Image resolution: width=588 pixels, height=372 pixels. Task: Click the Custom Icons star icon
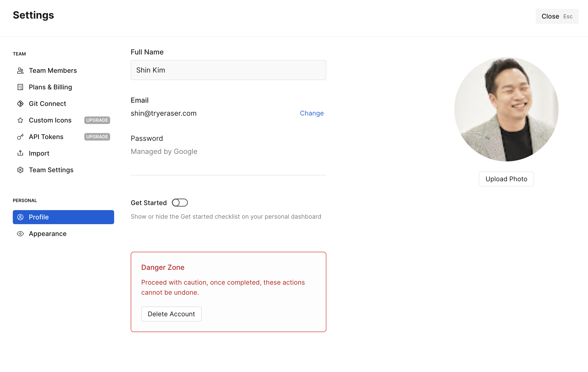click(20, 120)
